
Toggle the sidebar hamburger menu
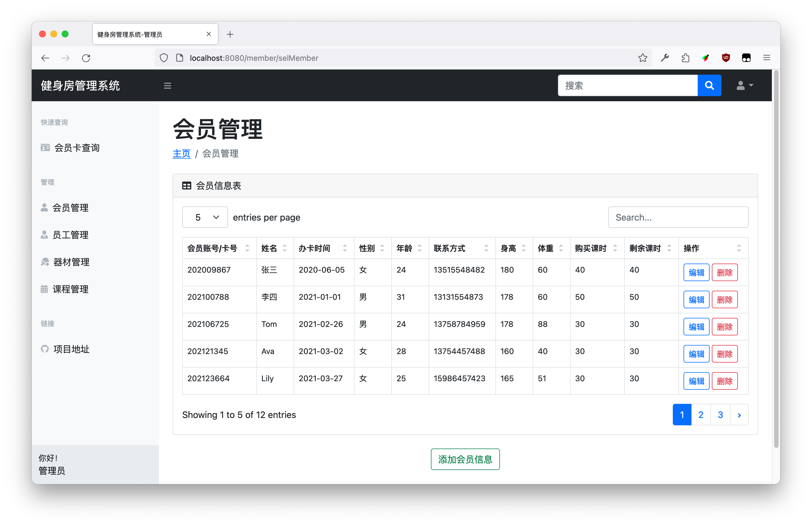tap(167, 86)
